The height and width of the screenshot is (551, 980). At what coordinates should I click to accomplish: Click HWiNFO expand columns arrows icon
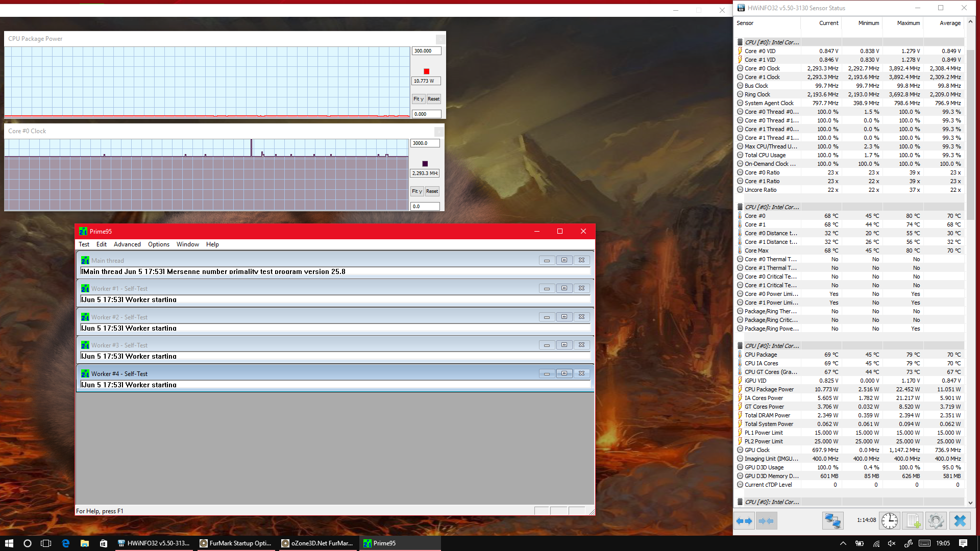[744, 521]
